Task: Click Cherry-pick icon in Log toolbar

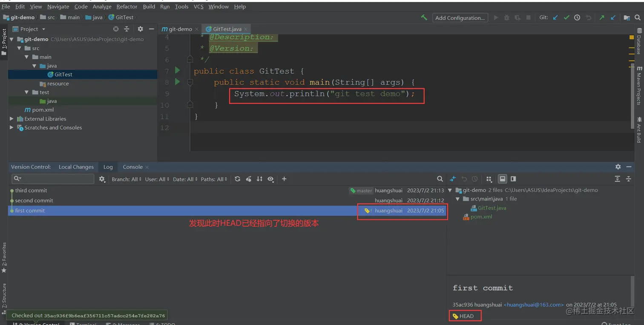Action: 249,179
